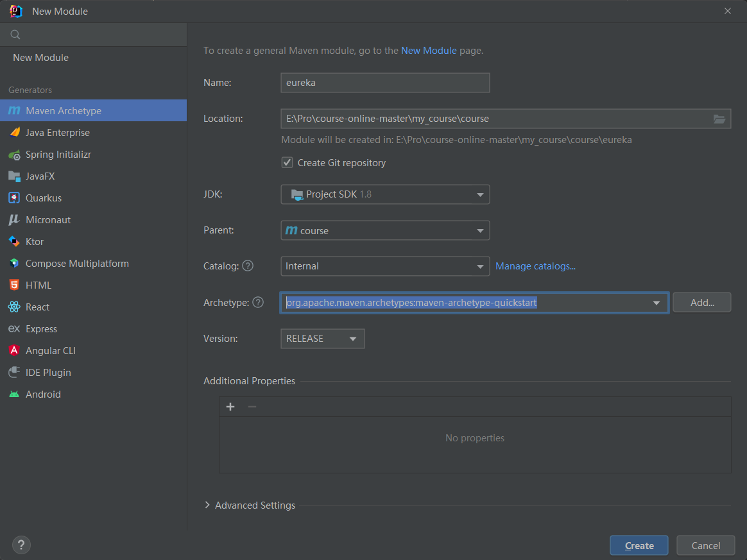This screenshot has height=560, width=747.
Task: Select the Angular CLI generator icon
Action: pyautogui.click(x=14, y=351)
